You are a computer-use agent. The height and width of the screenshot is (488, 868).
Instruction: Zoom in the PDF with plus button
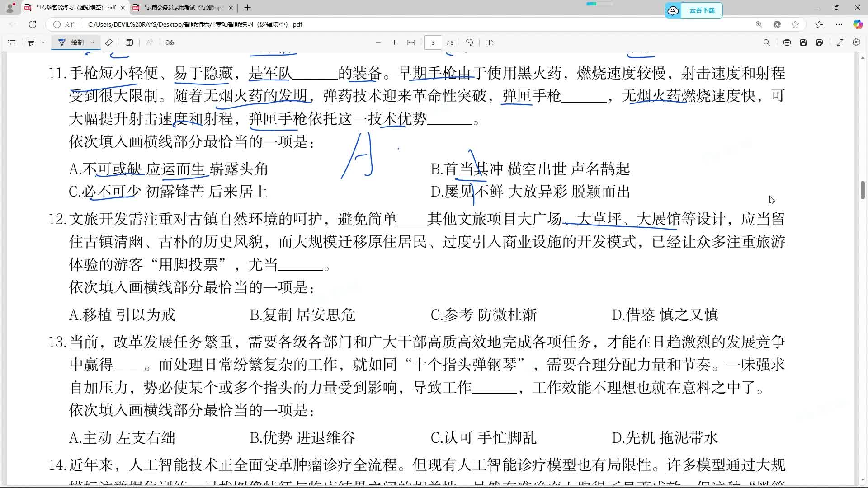[x=394, y=42]
